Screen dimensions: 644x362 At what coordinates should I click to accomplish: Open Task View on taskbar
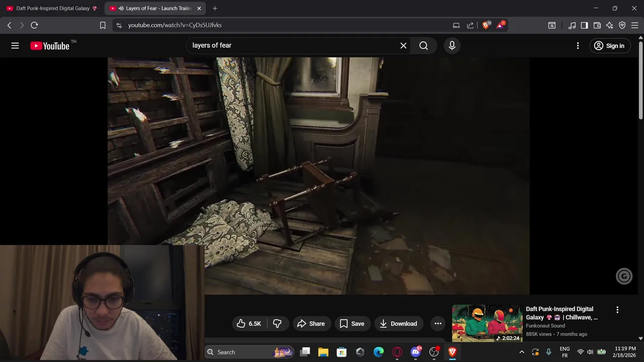tap(305, 352)
